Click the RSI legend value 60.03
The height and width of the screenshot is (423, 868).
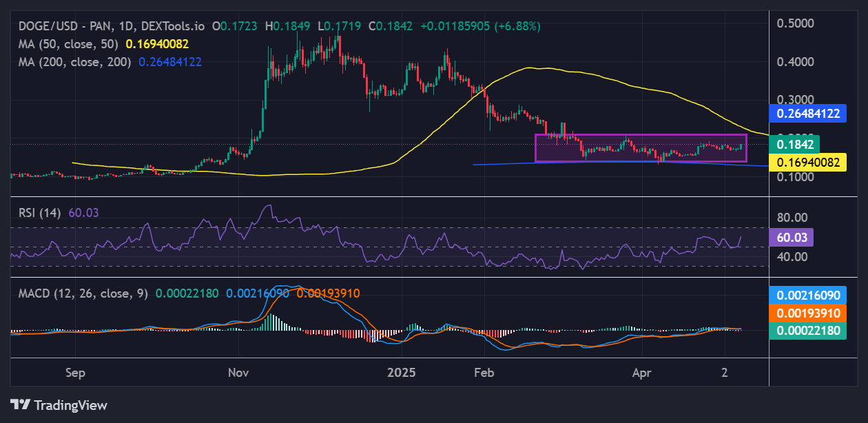coord(83,213)
